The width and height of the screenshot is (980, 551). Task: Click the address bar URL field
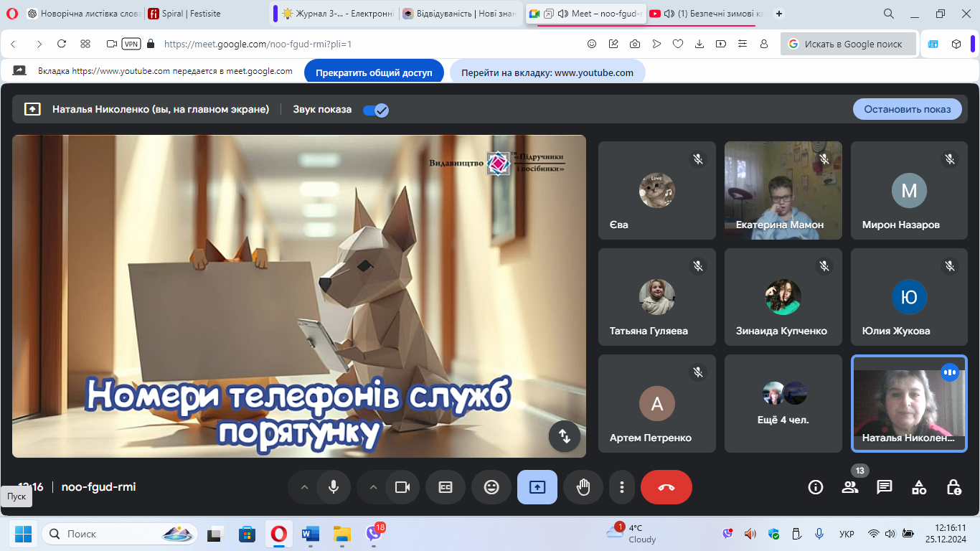tap(369, 44)
